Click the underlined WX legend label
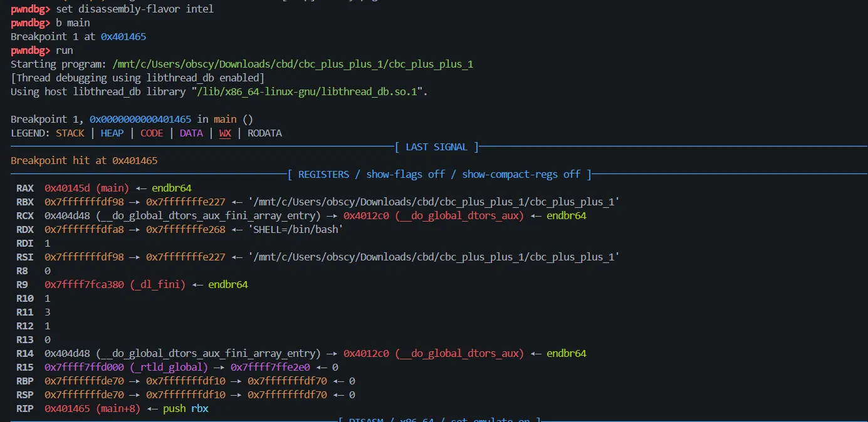The width and height of the screenshot is (868, 422). (225, 133)
